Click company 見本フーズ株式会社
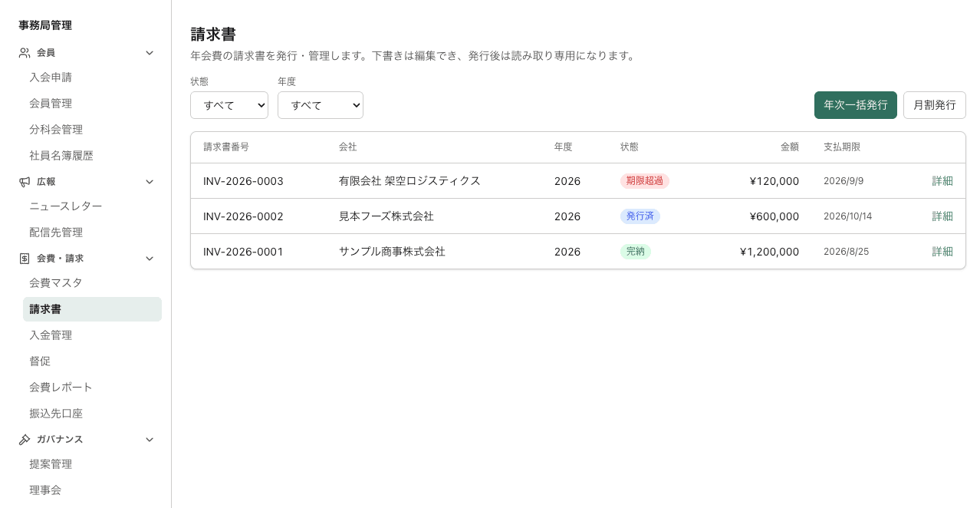Viewport: 980px width, 508px height. pos(386,216)
